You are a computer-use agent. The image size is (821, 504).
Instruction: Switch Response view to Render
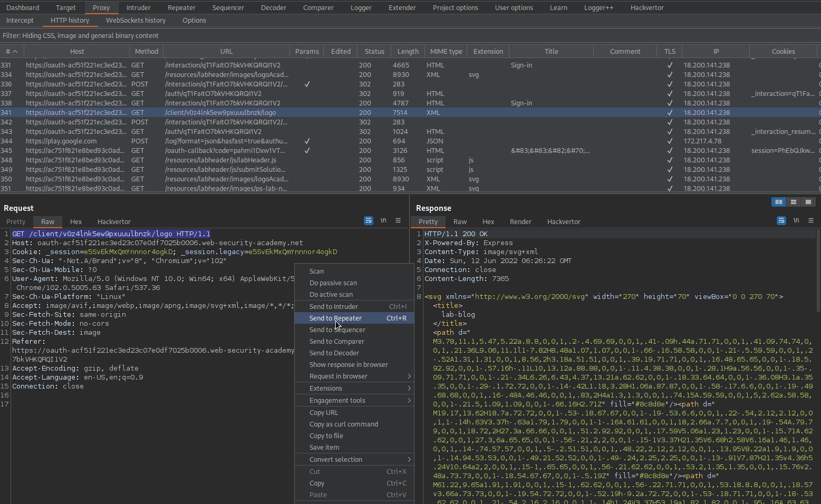point(520,222)
